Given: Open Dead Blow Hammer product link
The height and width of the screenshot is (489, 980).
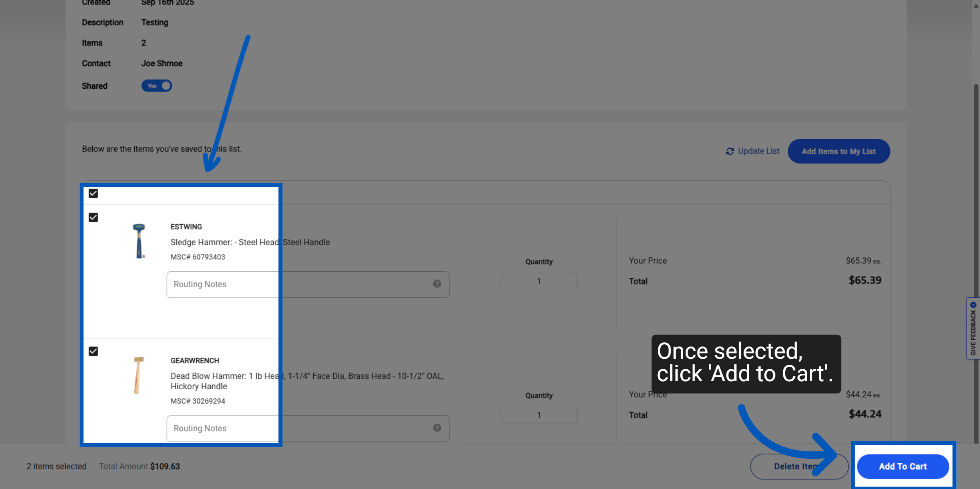Looking at the screenshot, I should coord(307,381).
